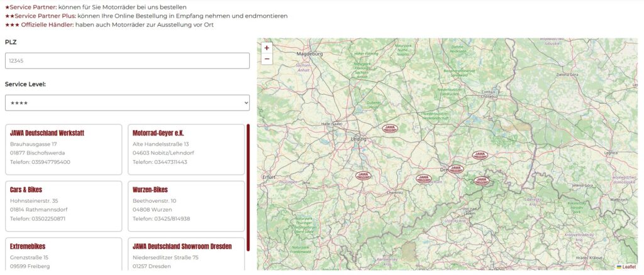Select the JAWA marker northeast of Dresden
Screen dimensions: 644x275
click(480, 154)
